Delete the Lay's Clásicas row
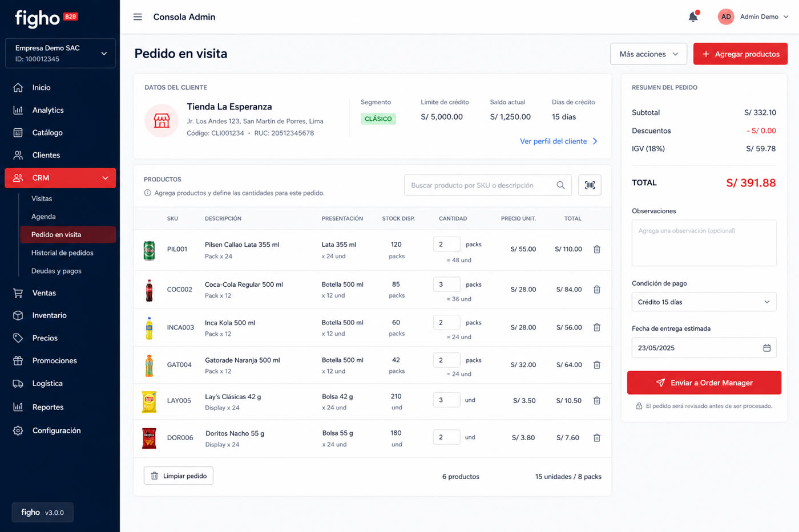 (x=597, y=401)
